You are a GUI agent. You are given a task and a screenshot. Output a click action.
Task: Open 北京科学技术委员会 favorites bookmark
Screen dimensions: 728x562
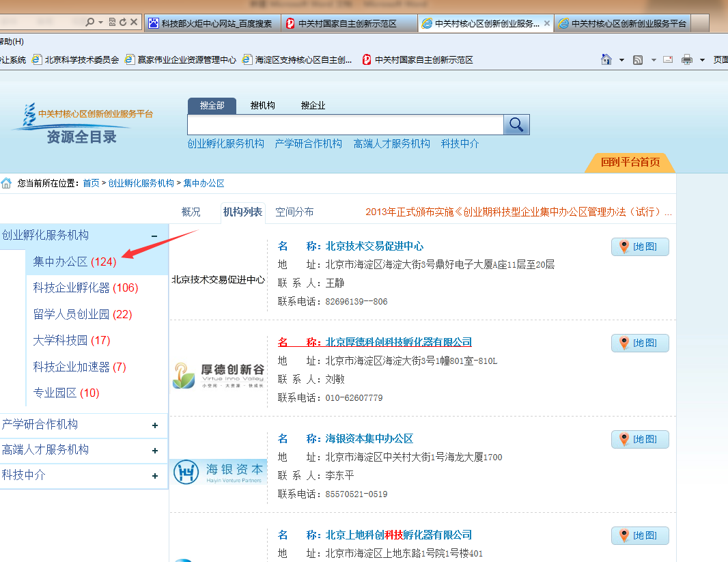coord(76,60)
